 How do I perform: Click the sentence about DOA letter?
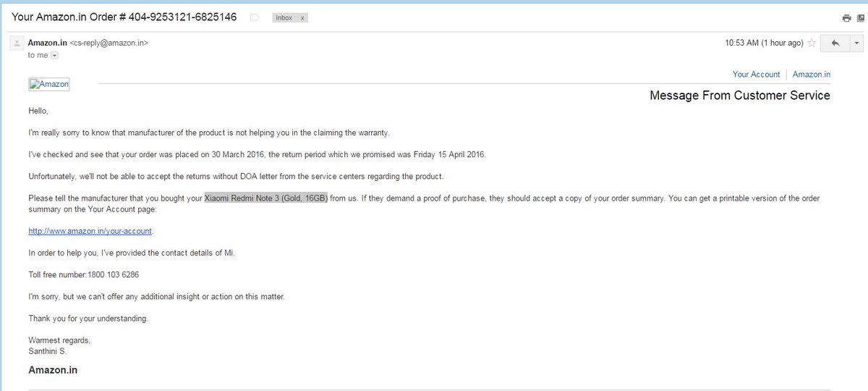coord(235,177)
